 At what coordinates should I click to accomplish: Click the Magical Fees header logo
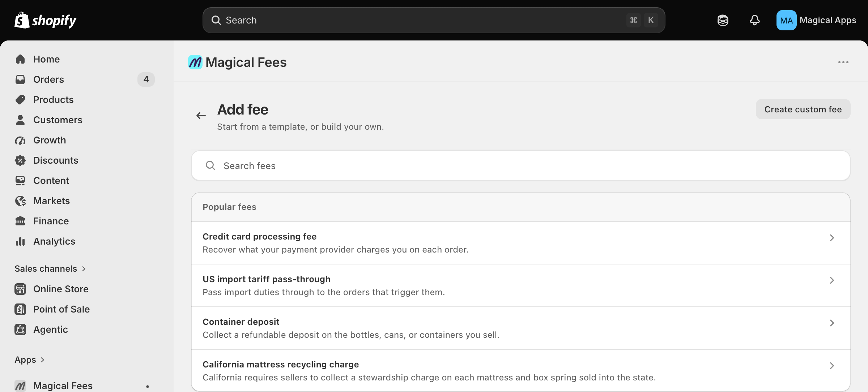pyautogui.click(x=195, y=62)
